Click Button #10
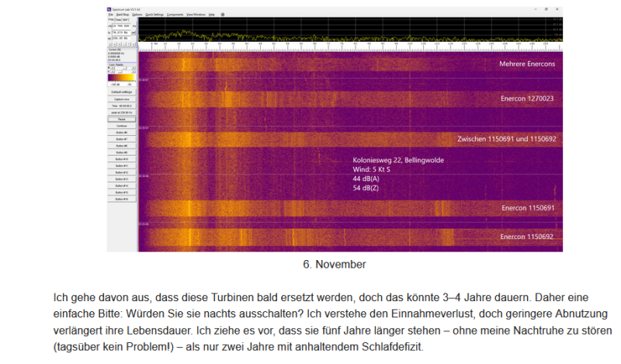Viewport: 621px width, 364px height. click(x=122, y=159)
